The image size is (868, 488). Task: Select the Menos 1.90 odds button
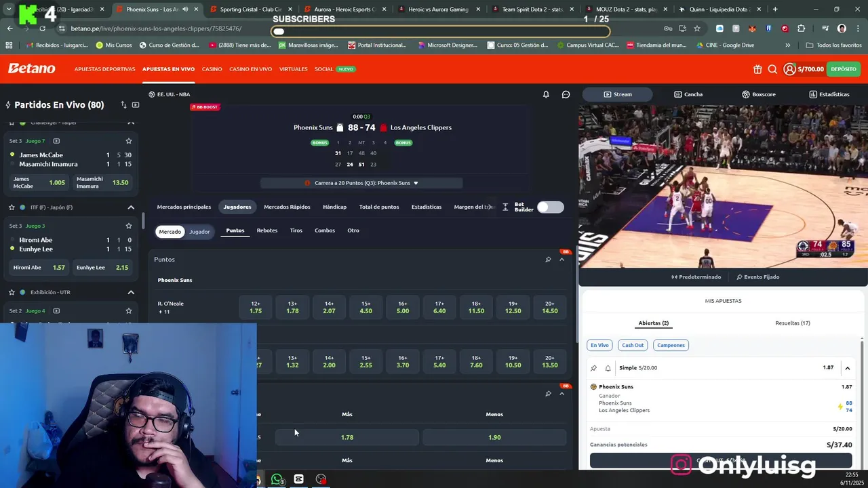pyautogui.click(x=494, y=437)
